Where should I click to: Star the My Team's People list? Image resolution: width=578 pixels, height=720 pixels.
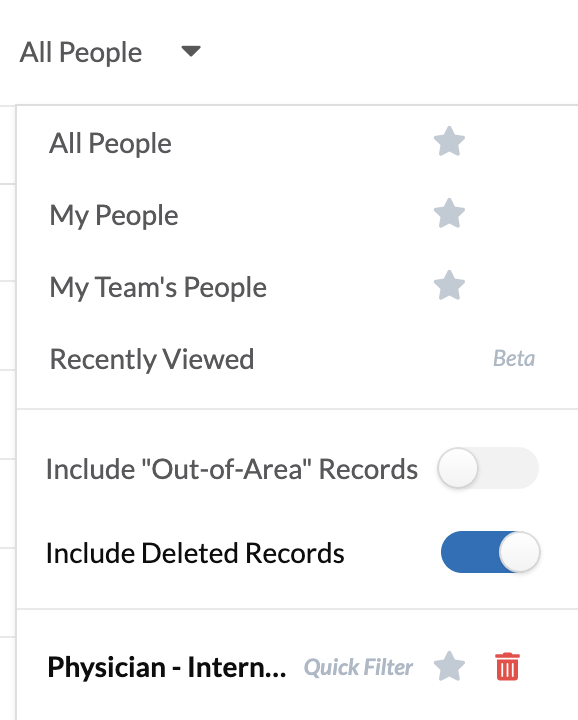point(449,285)
